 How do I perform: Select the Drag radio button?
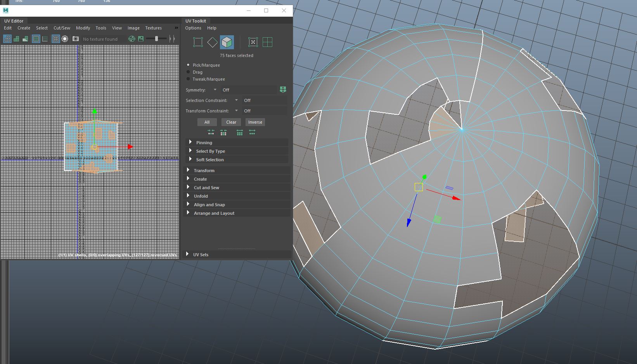click(x=189, y=72)
